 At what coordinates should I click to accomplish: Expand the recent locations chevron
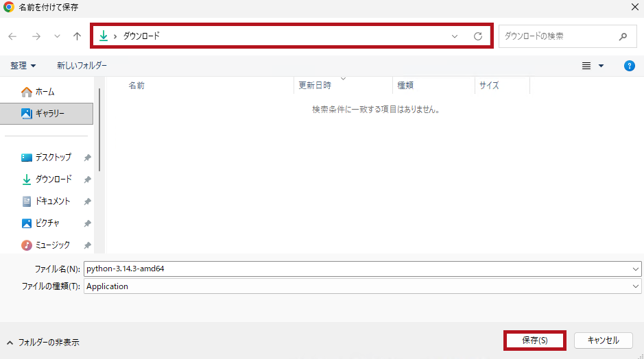[x=57, y=36]
